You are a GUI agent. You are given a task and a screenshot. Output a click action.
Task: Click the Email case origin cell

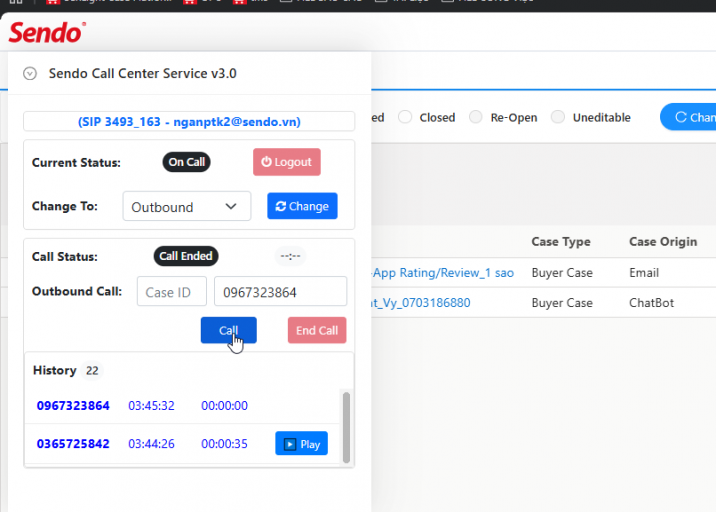click(x=644, y=273)
